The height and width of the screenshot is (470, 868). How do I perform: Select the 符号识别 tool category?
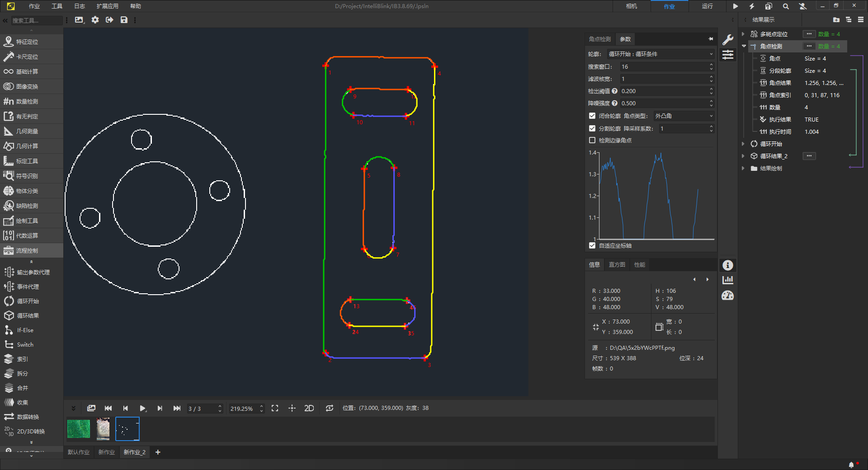[x=27, y=176]
